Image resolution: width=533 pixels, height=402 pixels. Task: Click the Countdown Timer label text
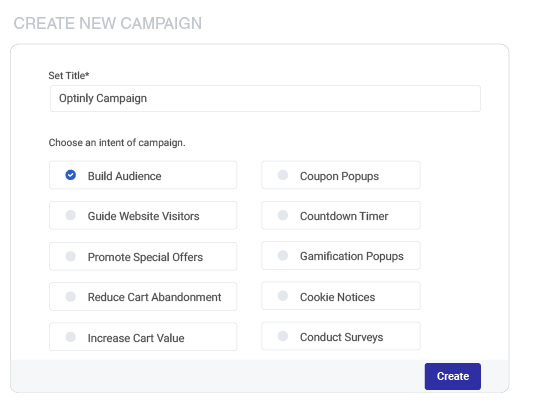coord(344,216)
